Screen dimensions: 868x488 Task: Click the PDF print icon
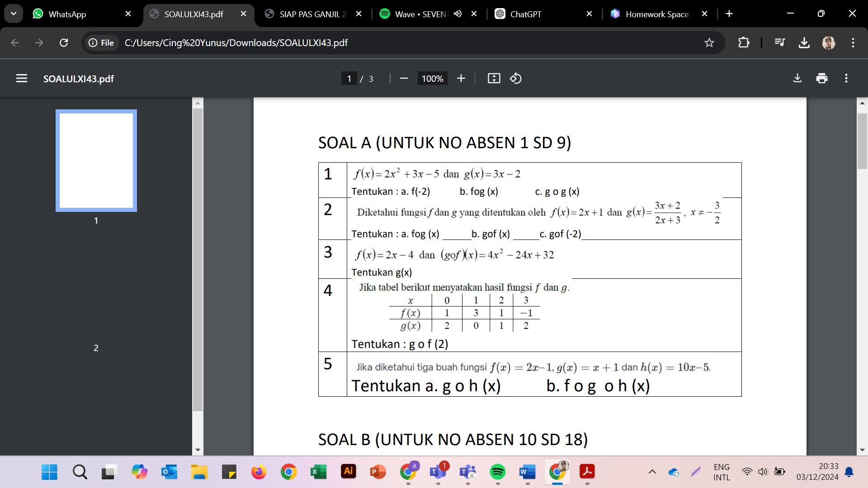[821, 78]
